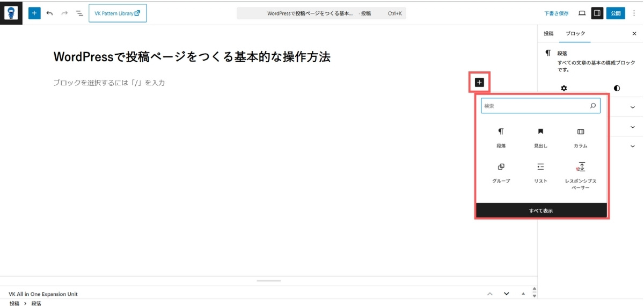Click すべて表示 to browse all blocks
The width and height of the screenshot is (644, 306).
[541, 210]
